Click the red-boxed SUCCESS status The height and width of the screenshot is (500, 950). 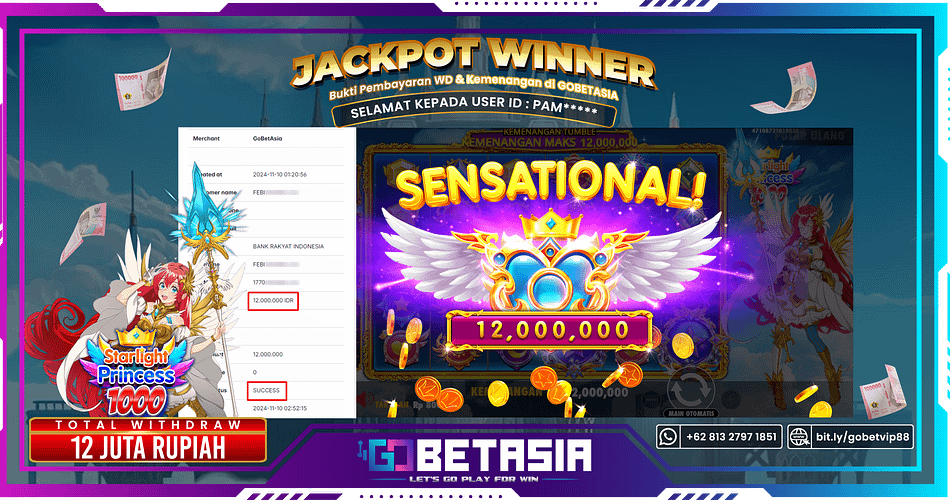tap(267, 390)
